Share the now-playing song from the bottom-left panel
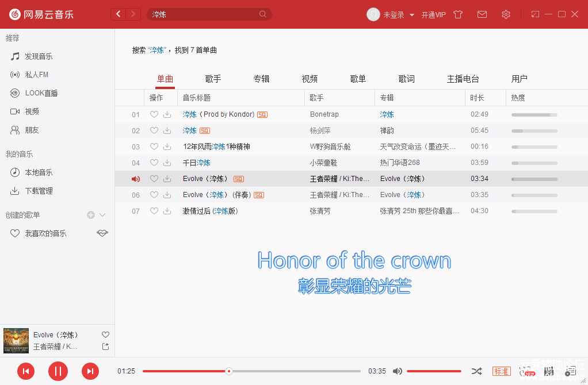The width and height of the screenshot is (588, 385). tap(106, 347)
